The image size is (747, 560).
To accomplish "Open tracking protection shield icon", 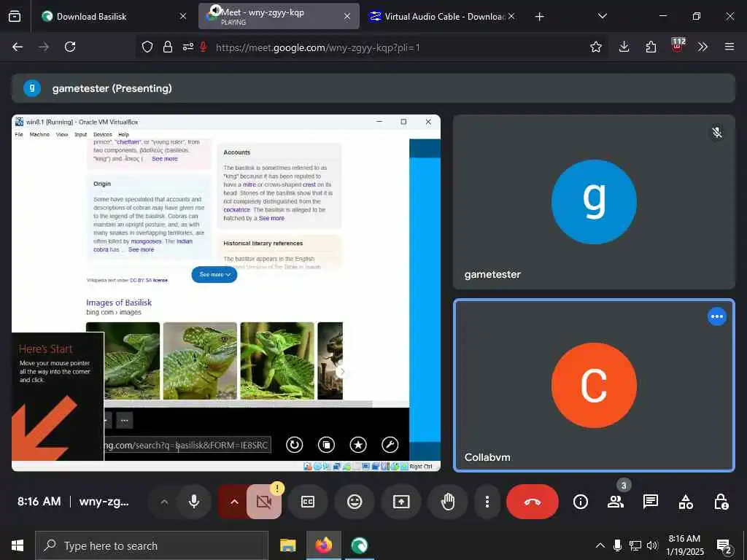I will 147,47.
